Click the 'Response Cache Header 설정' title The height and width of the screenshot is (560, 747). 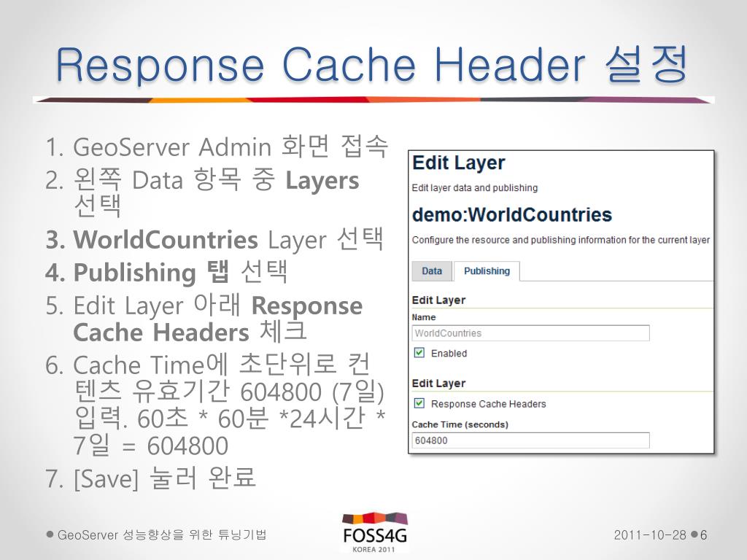point(371,65)
